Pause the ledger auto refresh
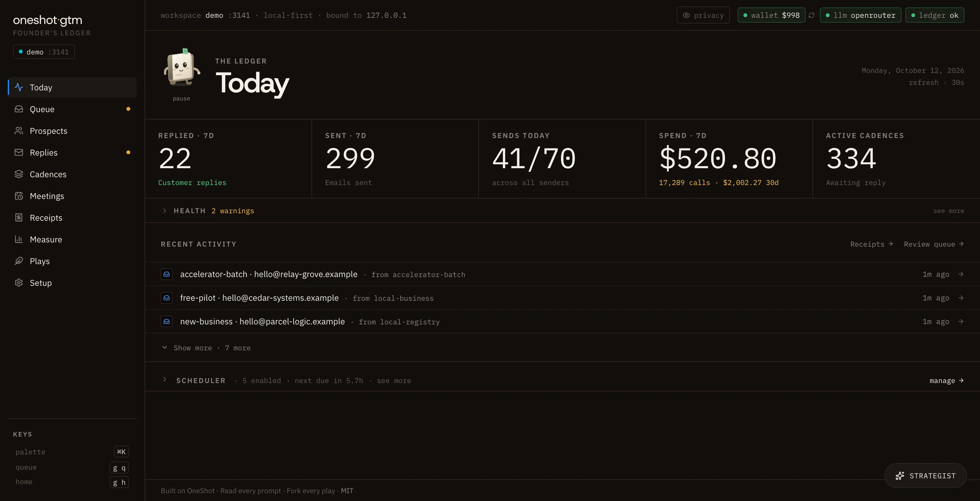The width and height of the screenshot is (980, 501). click(181, 99)
